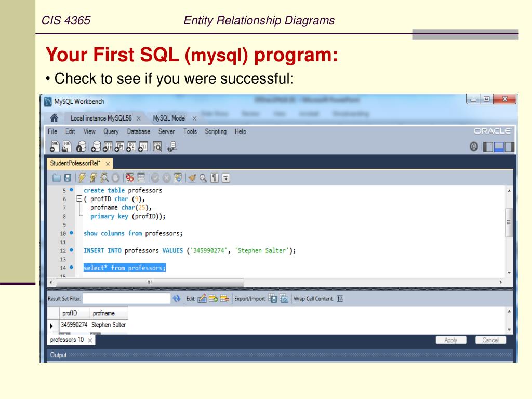Viewport: 532px width, 399px height.
Task: Toggle auto-commit mode icon
Action: (178, 178)
